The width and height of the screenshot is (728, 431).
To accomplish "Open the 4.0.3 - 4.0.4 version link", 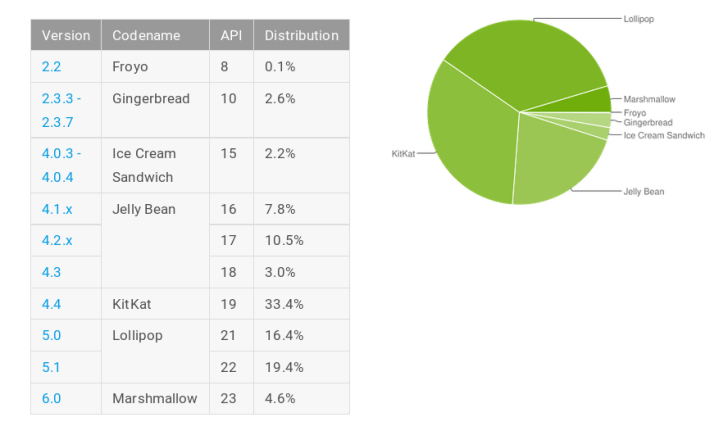I will (x=61, y=165).
